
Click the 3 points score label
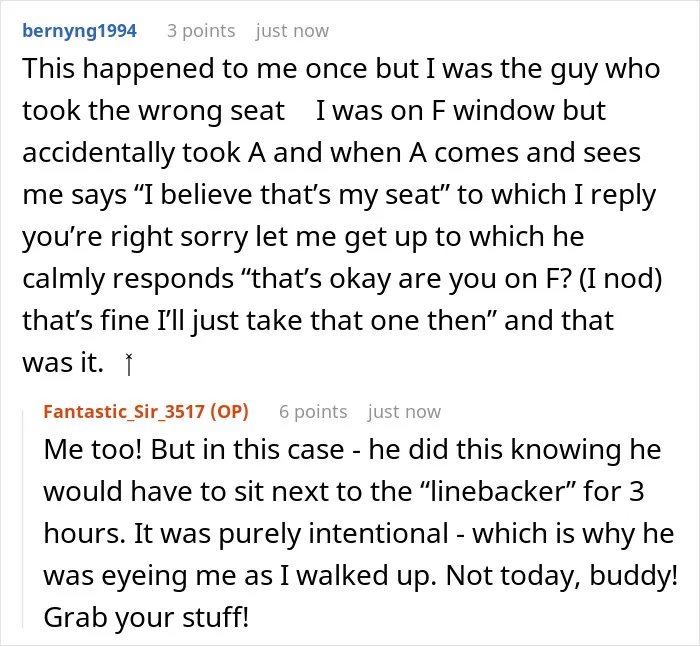pyautogui.click(x=201, y=31)
